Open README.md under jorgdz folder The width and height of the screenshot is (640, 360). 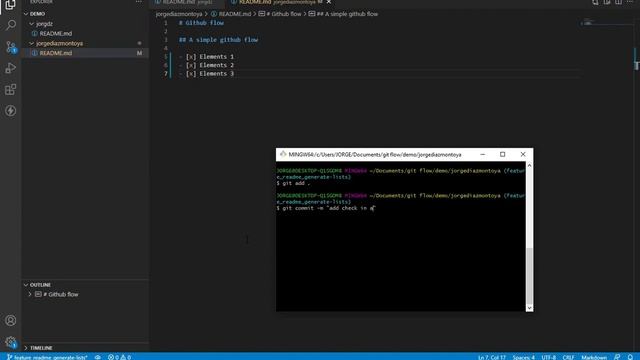[85, 33]
